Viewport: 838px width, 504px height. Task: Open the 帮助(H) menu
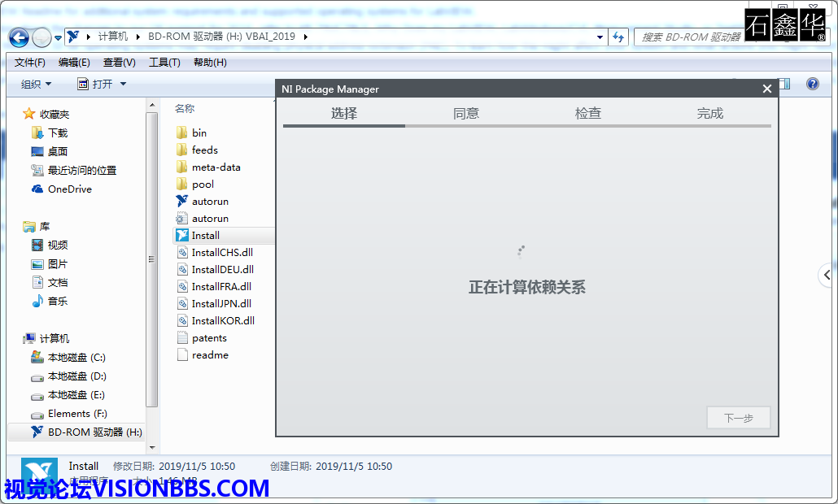click(210, 63)
